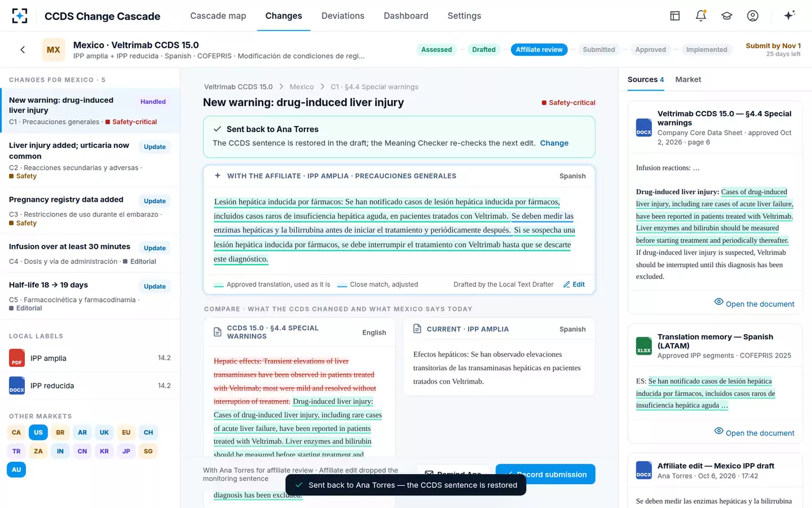
Task: Open JP market chip
Action: (126, 451)
